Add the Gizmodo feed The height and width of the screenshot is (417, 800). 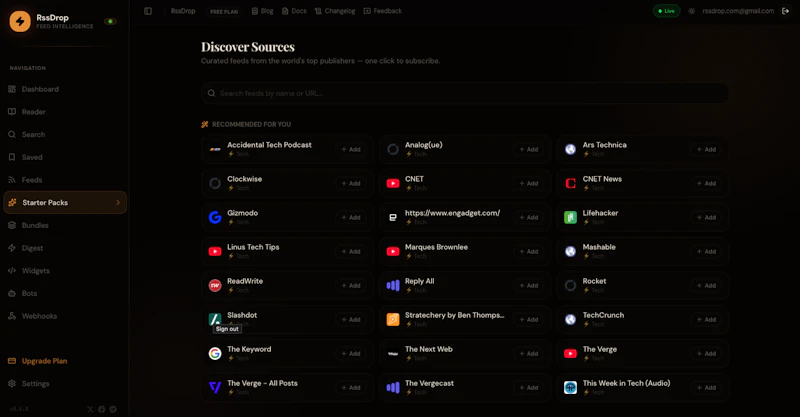[x=351, y=217]
